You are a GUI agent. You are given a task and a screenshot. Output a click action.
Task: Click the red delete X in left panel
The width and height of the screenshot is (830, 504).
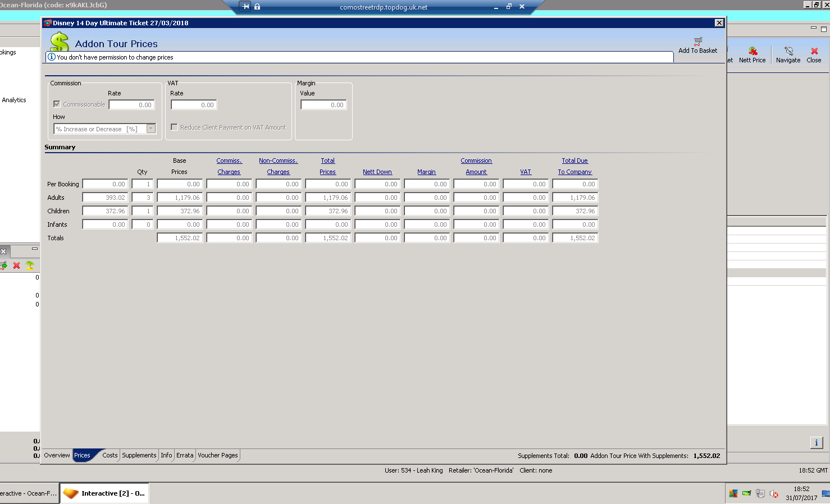pyautogui.click(x=17, y=265)
